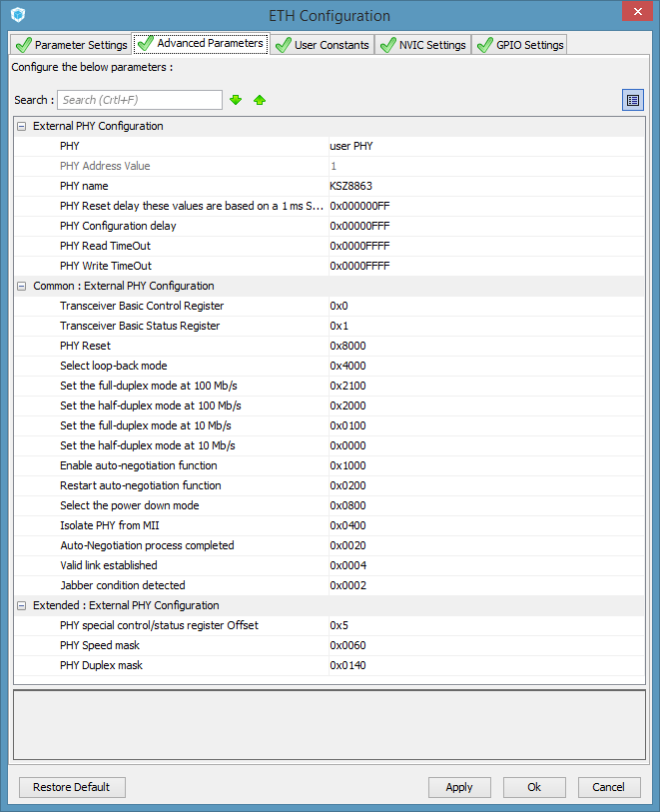Click PHY Duplex mask value 0x0140
Screen dimensions: 660x812
[x=347, y=665]
